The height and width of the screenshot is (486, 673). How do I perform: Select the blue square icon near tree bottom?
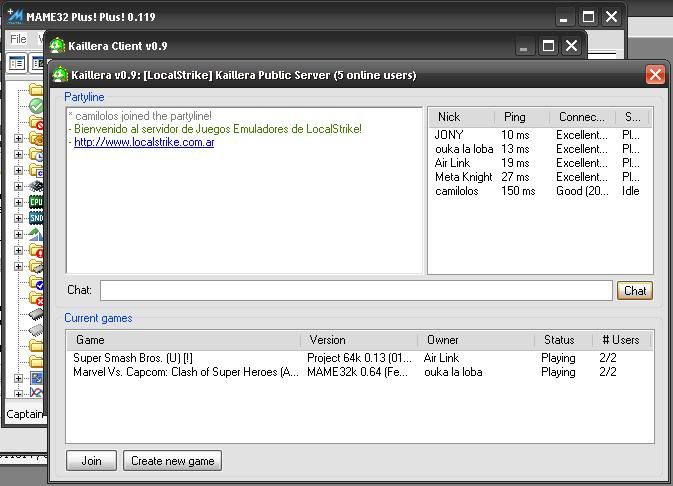37,378
